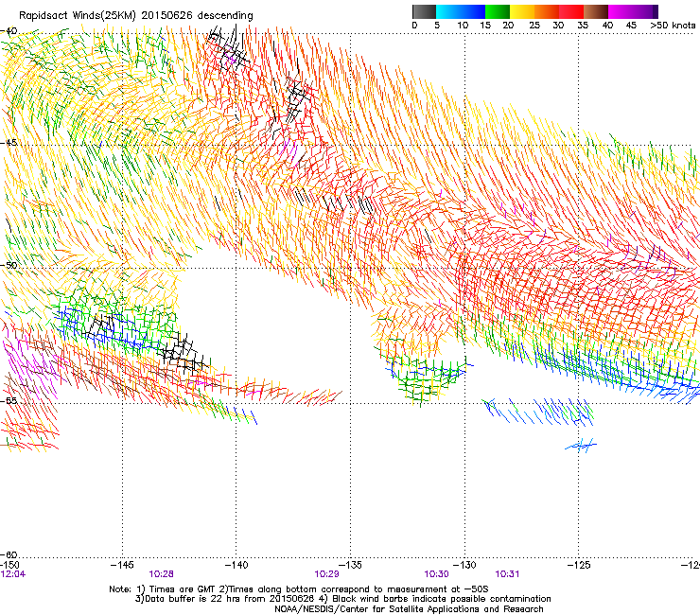Click the note 'Times are GMT' line
Image resolution: width=700 pixels, height=615 pixels.
[x=299, y=589]
